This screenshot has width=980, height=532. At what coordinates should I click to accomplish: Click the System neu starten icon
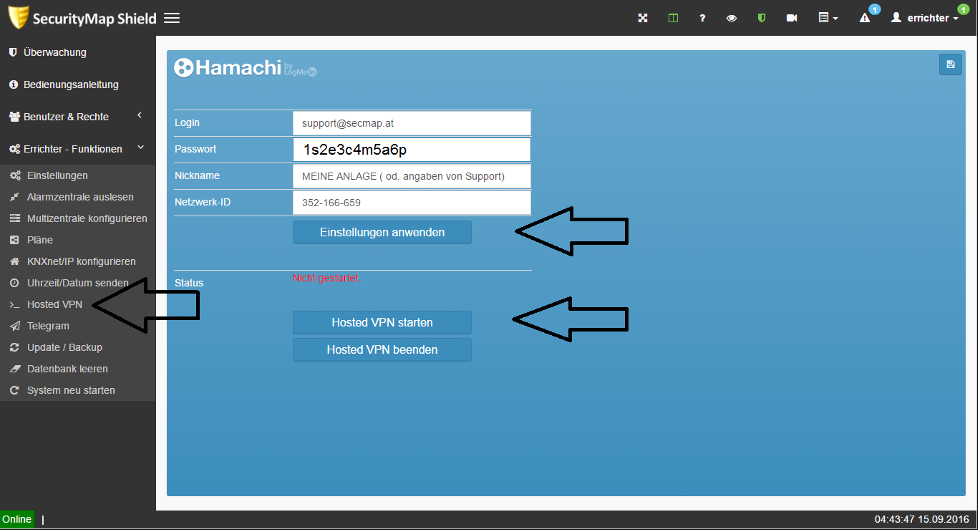coord(14,390)
